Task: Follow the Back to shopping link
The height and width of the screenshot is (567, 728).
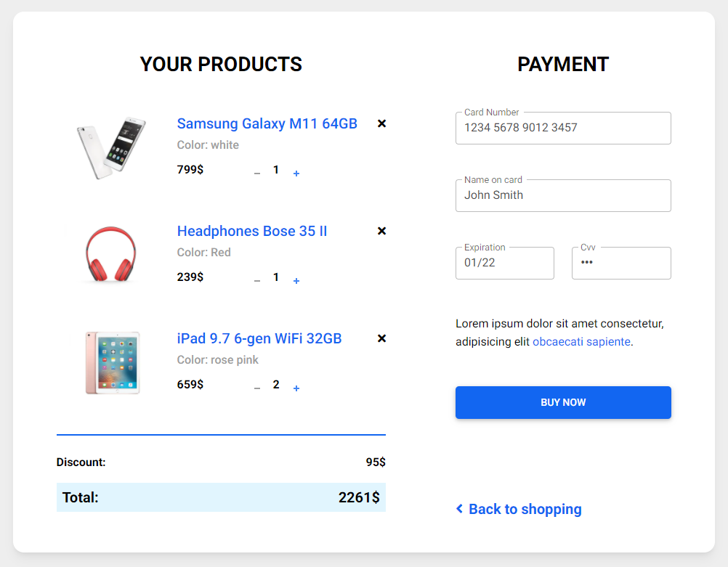Action: click(525, 509)
